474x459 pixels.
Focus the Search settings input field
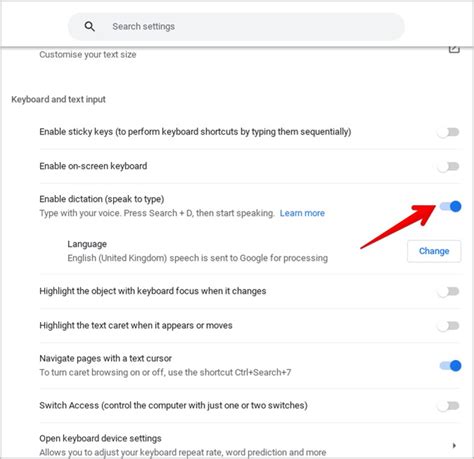[x=236, y=27]
